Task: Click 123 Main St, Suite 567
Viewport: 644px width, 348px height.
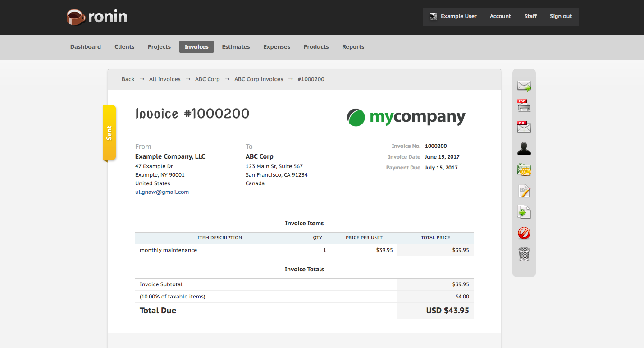Action: [274, 166]
